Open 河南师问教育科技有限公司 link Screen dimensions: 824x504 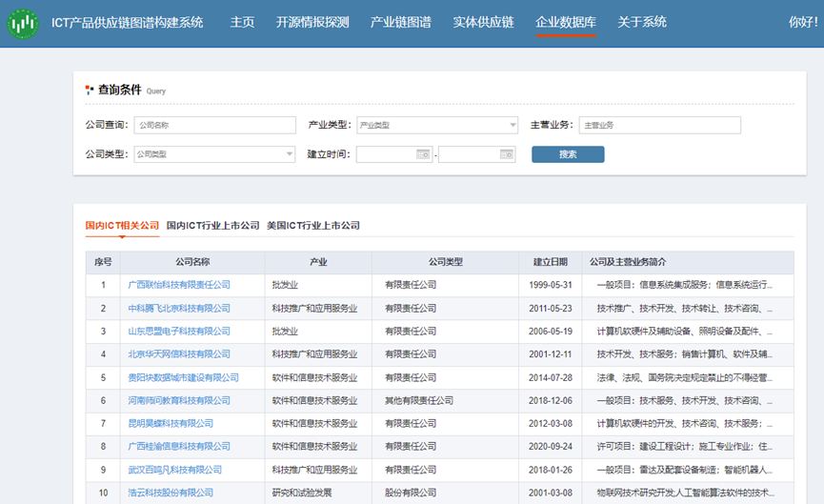179,400
